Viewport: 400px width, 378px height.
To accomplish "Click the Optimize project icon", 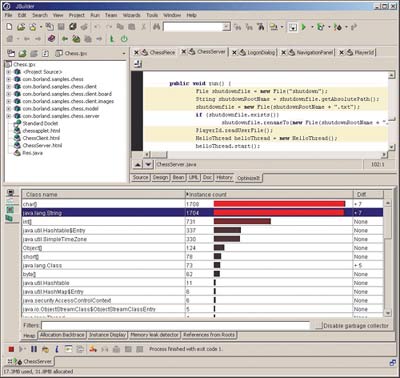I will pyautogui.click(x=338, y=27).
